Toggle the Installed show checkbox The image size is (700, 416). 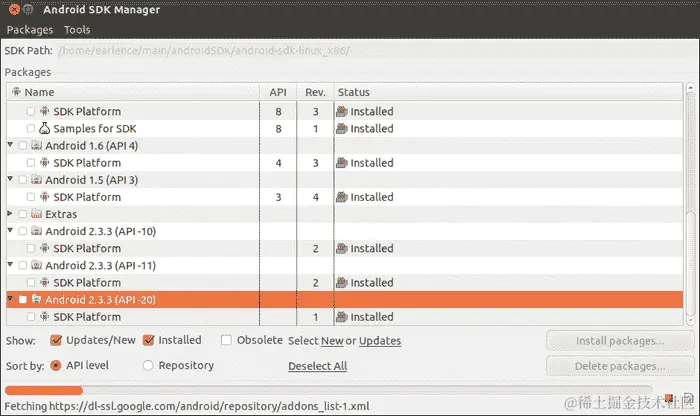[x=148, y=340]
